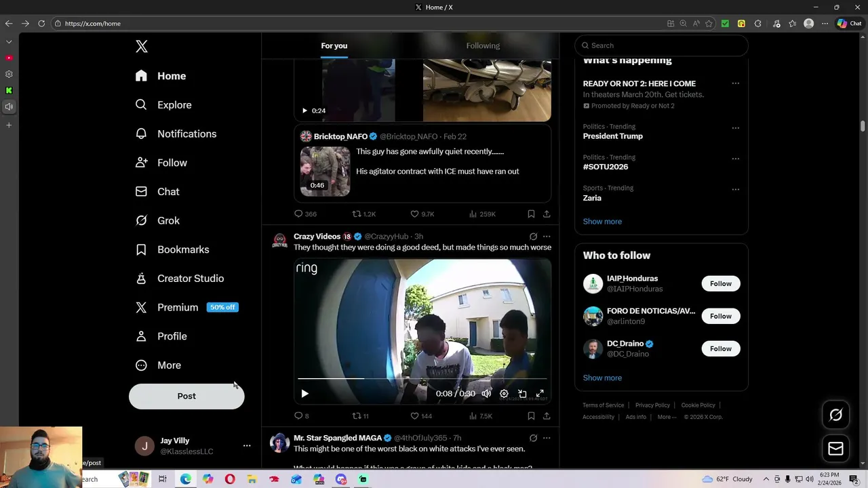Bookmark the Crazy Videos post
This screenshot has height=488, width=868.
click(531, 416)
